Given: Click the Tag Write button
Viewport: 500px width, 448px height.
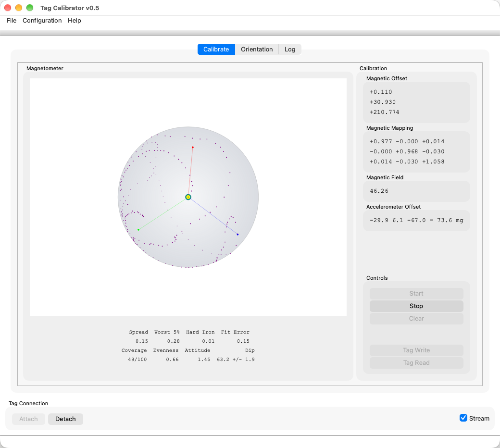Looking at the screenshot, I should pyautogui.click(x=416, y=350).
